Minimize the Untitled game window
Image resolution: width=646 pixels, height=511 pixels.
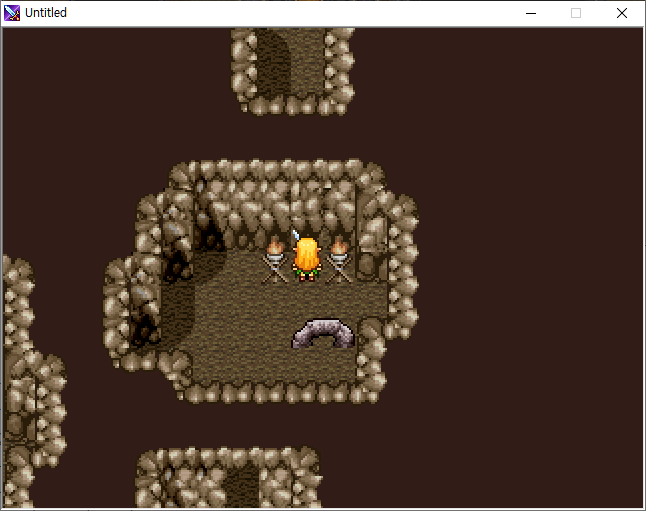[531, 13]
